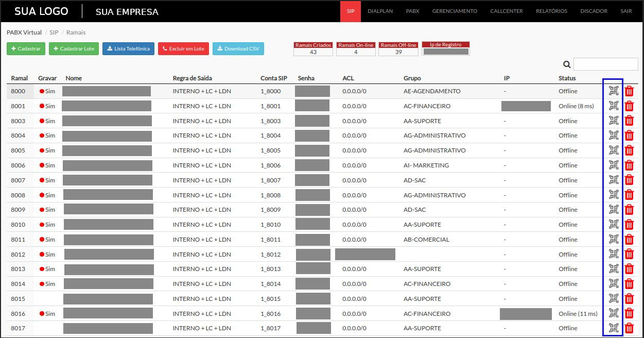Image resolution: width=644 pixels, height=338 pixels.
Task: Delete extension 8010 via trash icon
Action: tap(629, 225)
